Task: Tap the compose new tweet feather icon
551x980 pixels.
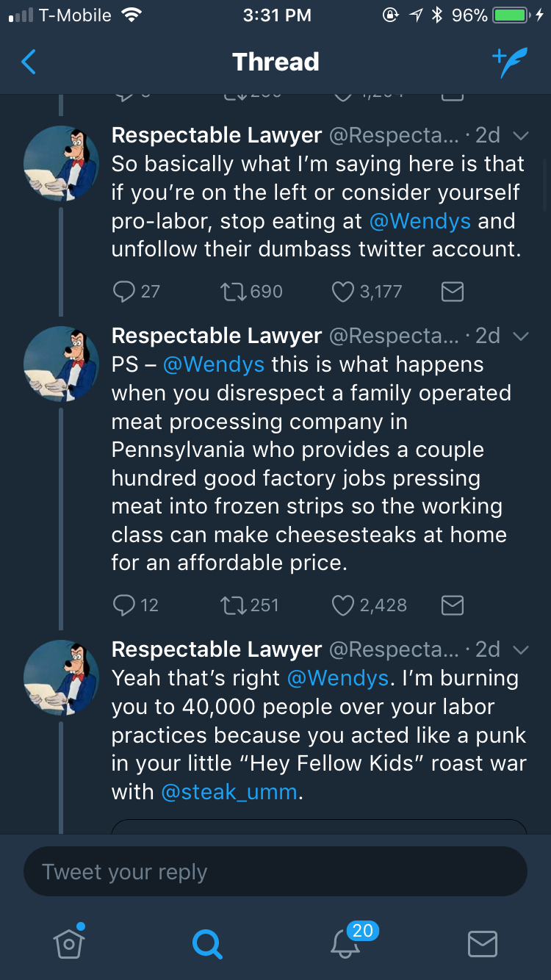Action: 509,63
